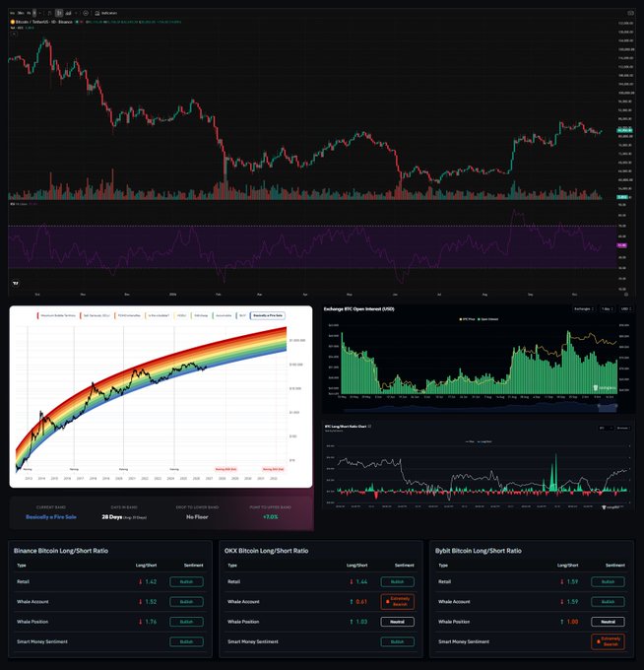This screenshot has height=670, width=644.
Task: Click 'OKX Bitcoin Long/Short Ratio' panel title
Action: [x=266, y=551]
